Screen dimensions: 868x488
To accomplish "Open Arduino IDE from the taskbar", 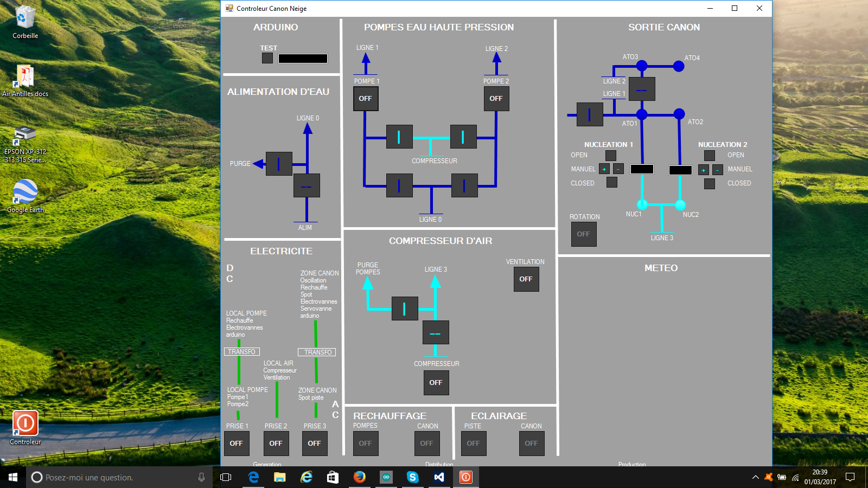I will click(x=386, y=477).
